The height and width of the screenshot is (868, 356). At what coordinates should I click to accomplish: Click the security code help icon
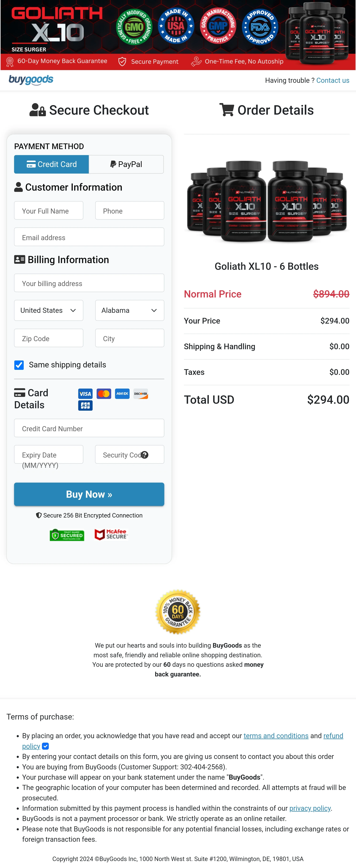[x=145, y=455]
